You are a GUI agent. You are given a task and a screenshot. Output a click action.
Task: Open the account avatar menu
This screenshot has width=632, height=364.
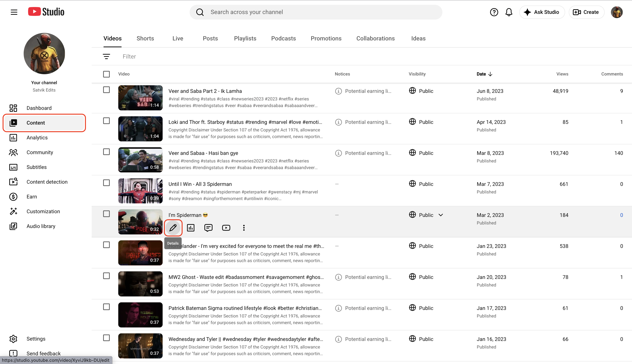[x=616, y=12]
